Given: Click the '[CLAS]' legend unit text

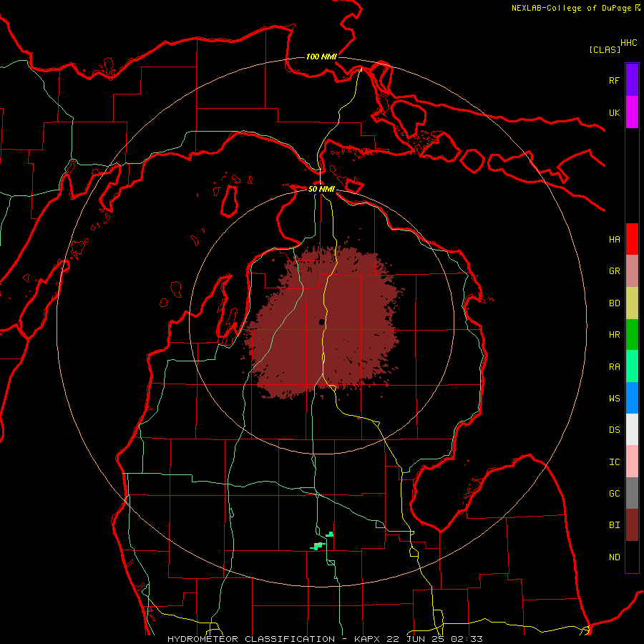Looking at the screenshot, I should point(605,49).
